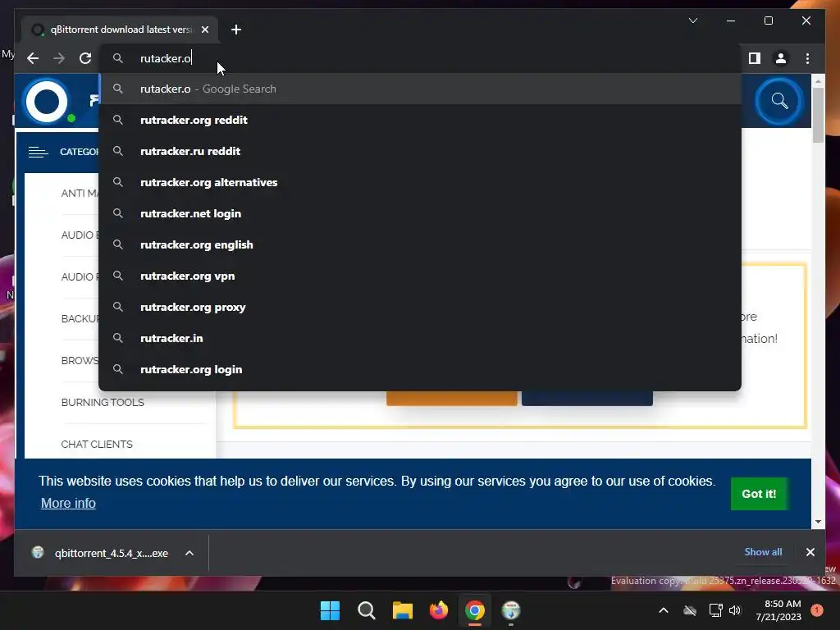Open the CHAT CLIENTS category
Viewport: 840px width, 630px height.
click(x=97, y=444)
